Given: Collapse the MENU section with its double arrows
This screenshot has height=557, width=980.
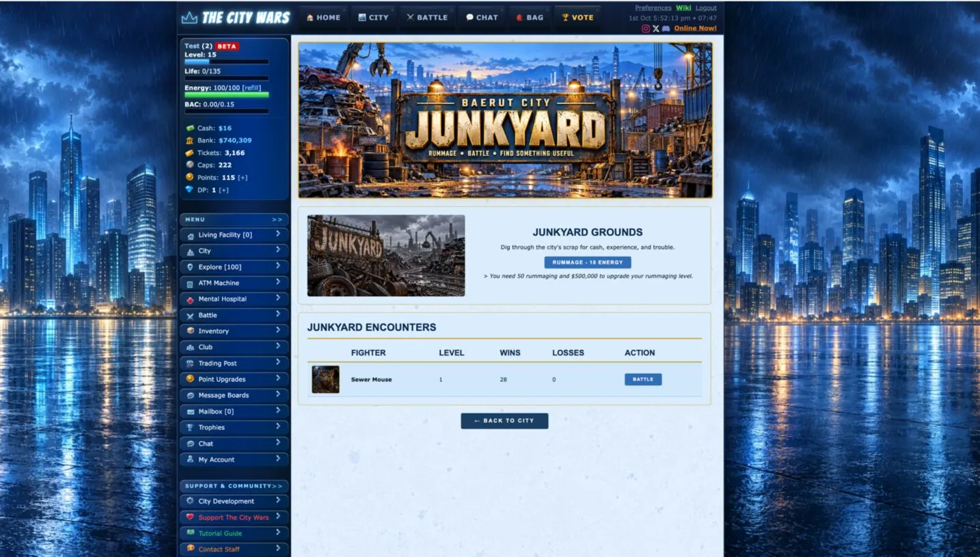Looking at the screenshot, I should pyautogui.click(x=277, y=220).
